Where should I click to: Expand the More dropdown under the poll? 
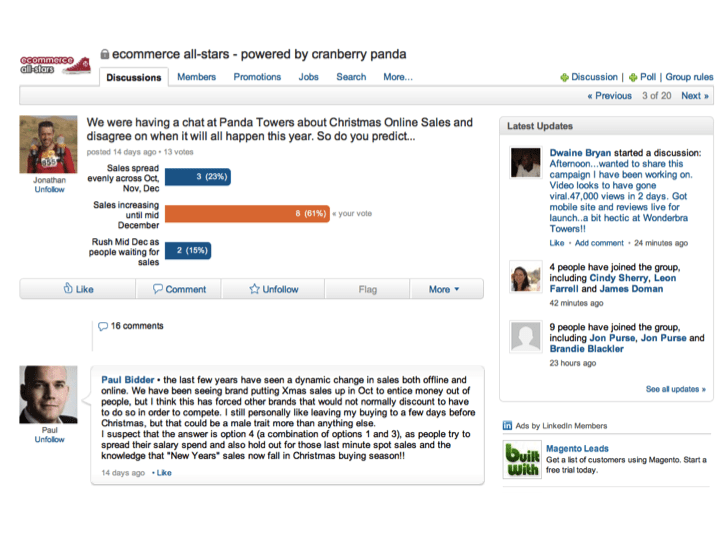(444, 289)
